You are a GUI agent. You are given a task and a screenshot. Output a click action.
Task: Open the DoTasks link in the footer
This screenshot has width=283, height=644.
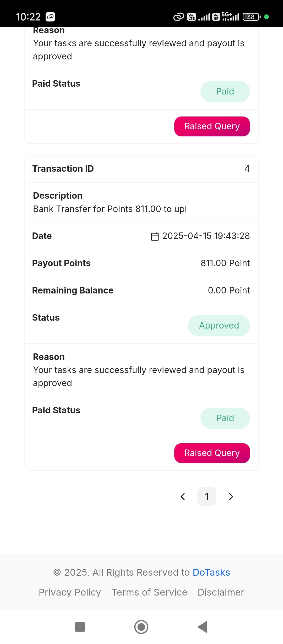[x=211, y=573]
